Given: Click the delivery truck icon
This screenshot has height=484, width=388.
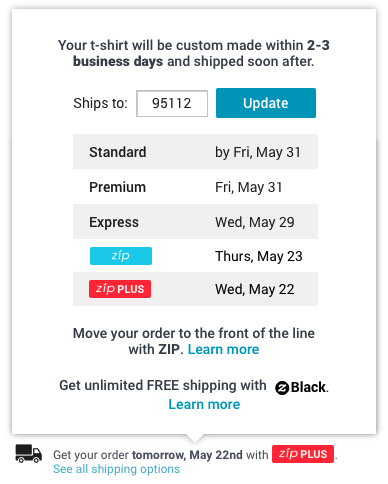Looking at the screenshot, I should coord(29,453).
